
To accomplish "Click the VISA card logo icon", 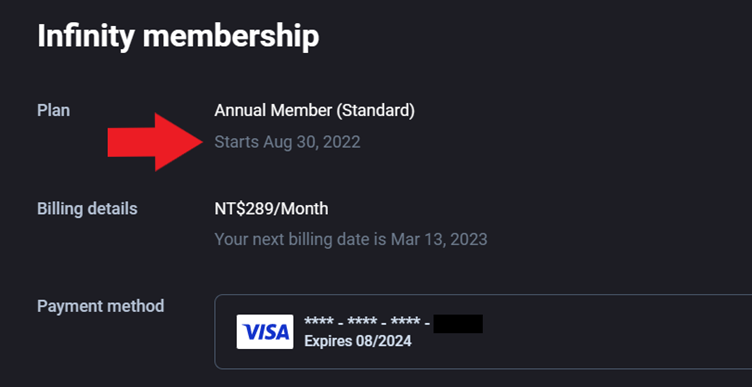I will pyautogui.click(x=265, y=331).
